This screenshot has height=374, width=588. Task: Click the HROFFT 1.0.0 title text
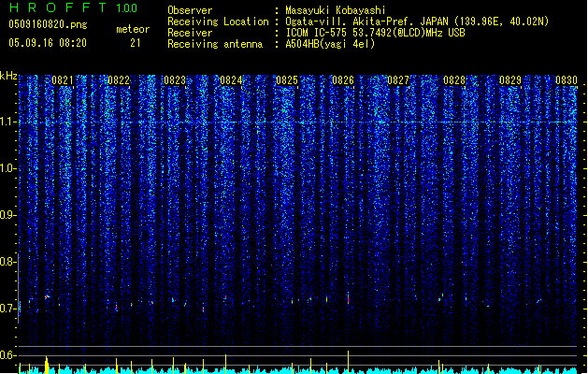click(73, 7)
